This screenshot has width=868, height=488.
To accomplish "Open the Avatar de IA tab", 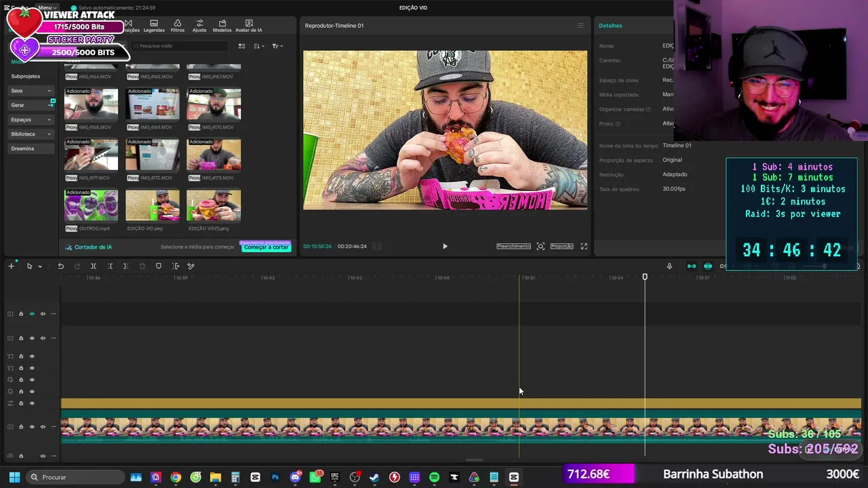I will pyautogui.click(x=249, y=26).
